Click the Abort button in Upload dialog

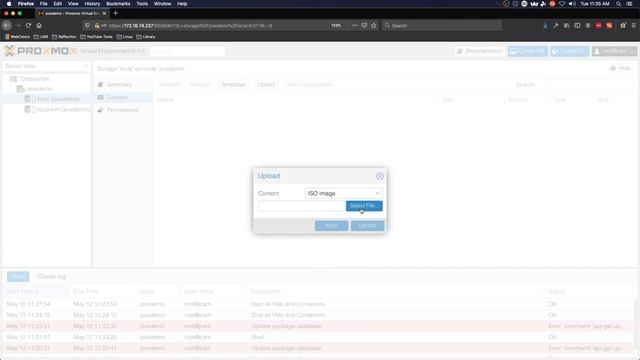click(331, 226)
